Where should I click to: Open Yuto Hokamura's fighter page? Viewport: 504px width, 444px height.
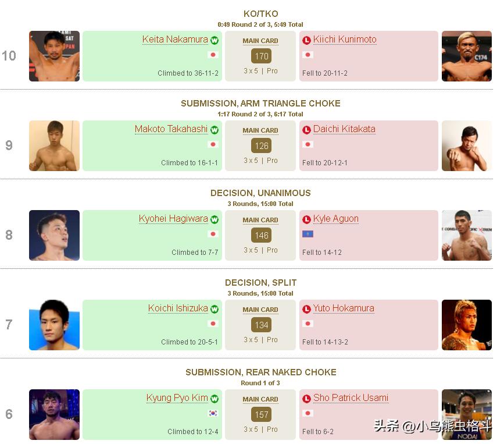point(344,308)
